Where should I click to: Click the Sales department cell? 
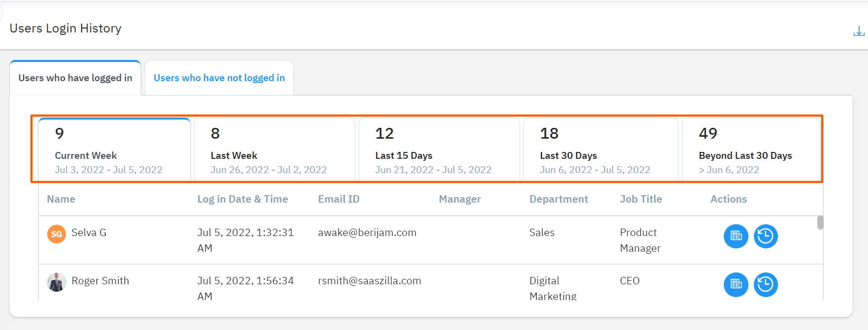[542, 233]
